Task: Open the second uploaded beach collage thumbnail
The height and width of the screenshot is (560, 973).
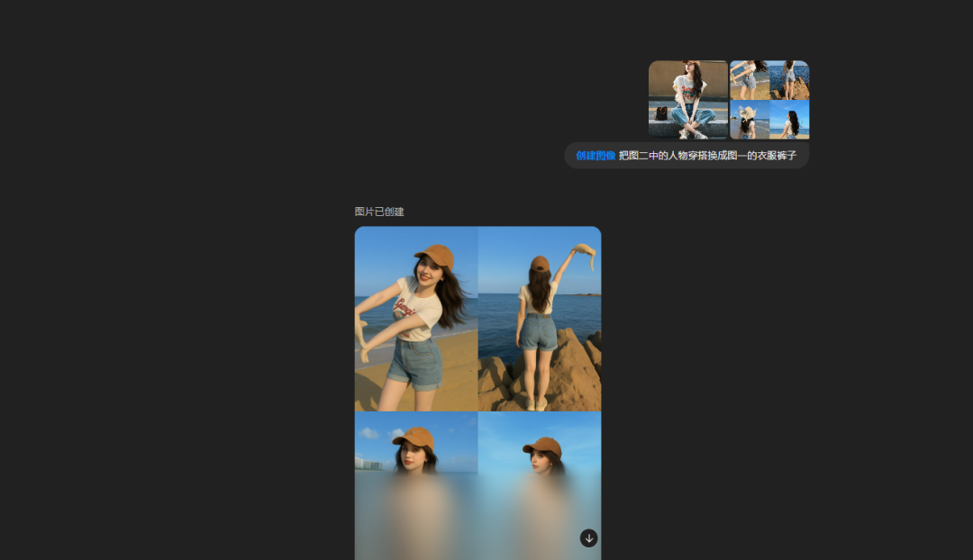Action: [x=769, y=99]
